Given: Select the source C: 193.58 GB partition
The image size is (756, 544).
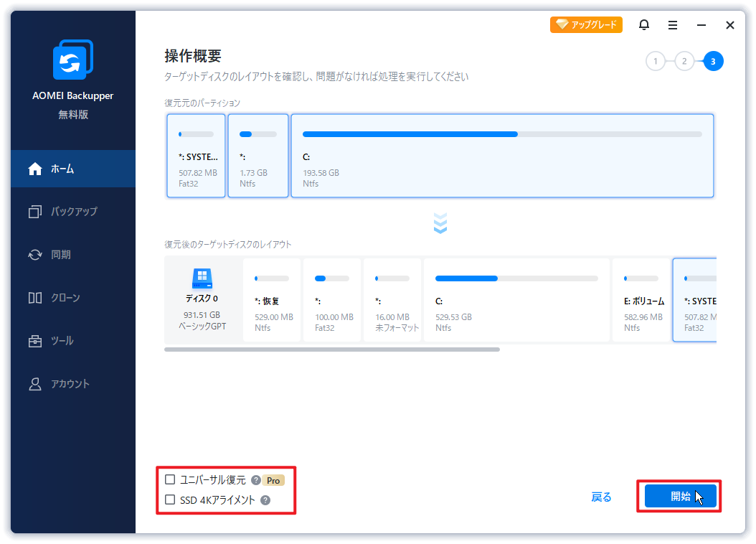Looking at the screenshot, I should 502,156.
